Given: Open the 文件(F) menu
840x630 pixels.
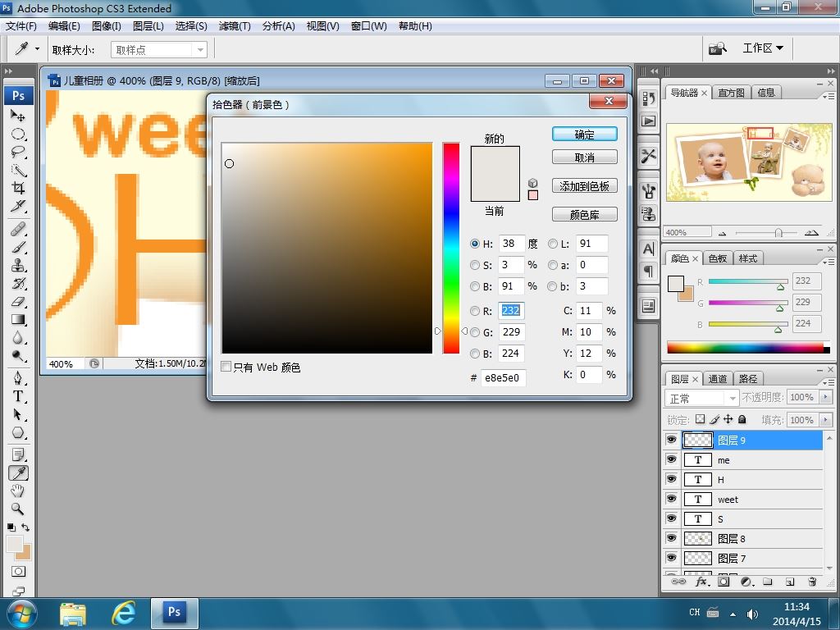Looking at the screenshot, I should point(21,25).
